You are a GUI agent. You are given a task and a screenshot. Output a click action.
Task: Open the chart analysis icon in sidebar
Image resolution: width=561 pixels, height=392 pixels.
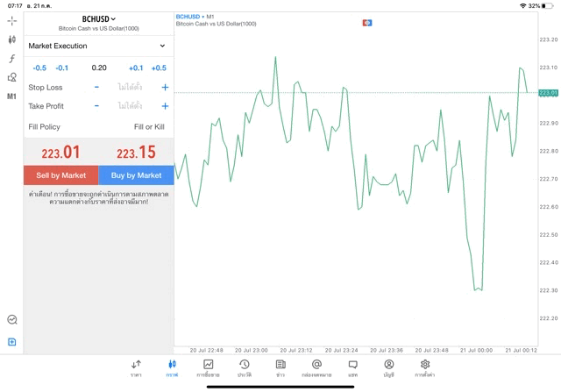pos(11,320)
